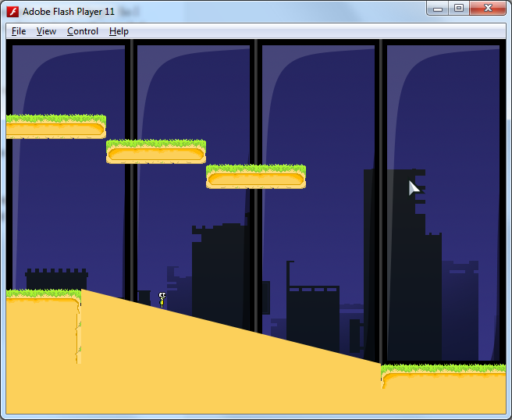This screenshot has width=512, height=420.
Task: Open the File menu
Action: coord(19,31)
